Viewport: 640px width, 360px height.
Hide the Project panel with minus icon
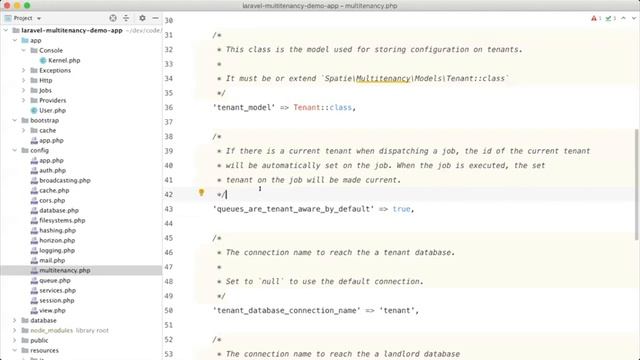click(x=155, y=18)
